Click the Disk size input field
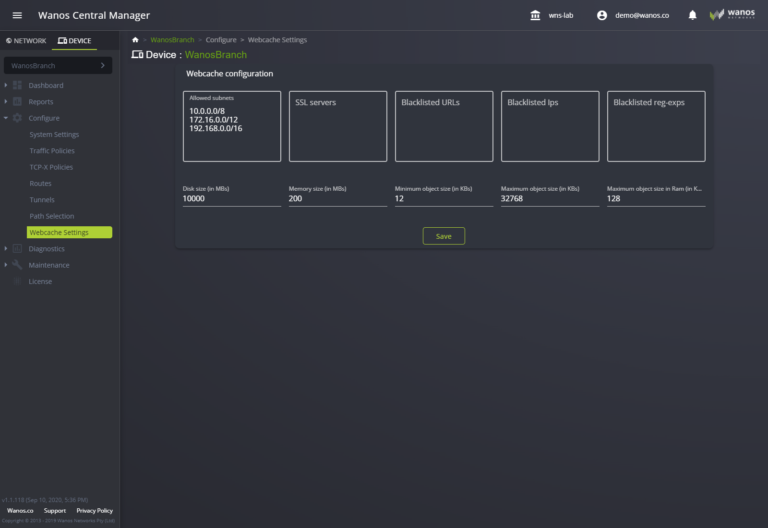 pos(231,199)
